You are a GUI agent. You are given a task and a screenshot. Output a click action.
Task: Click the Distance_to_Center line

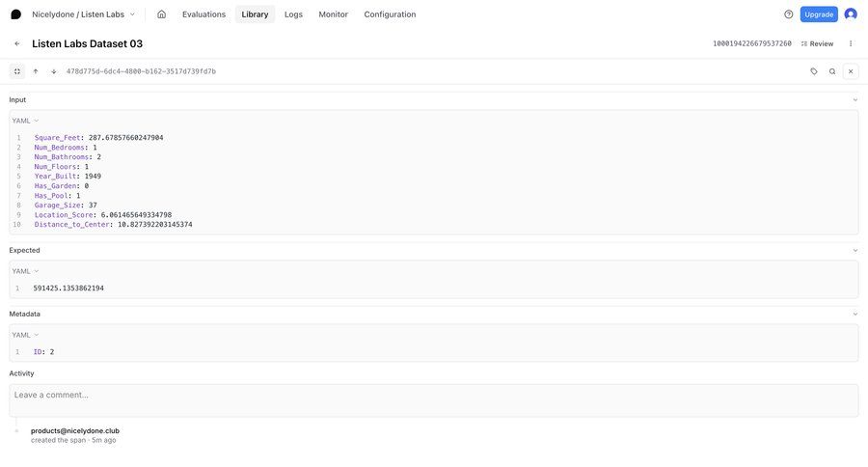pyautogui.click(x=114, y=225)
